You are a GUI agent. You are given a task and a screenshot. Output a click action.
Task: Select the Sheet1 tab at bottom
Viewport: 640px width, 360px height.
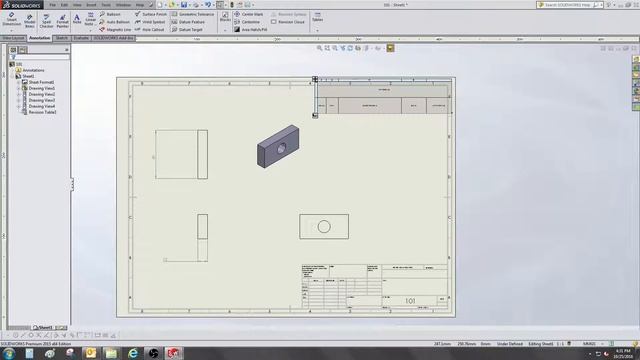(x=42, y=327)
